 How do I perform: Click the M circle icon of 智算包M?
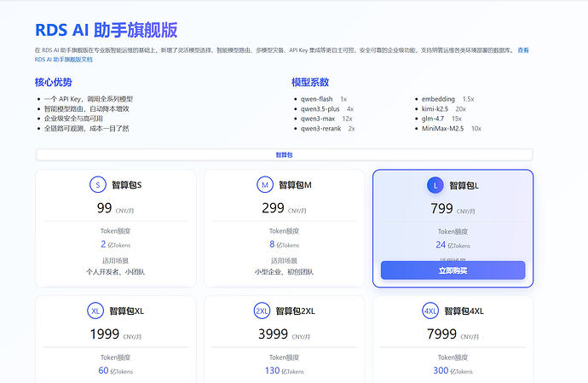(265, 185)
